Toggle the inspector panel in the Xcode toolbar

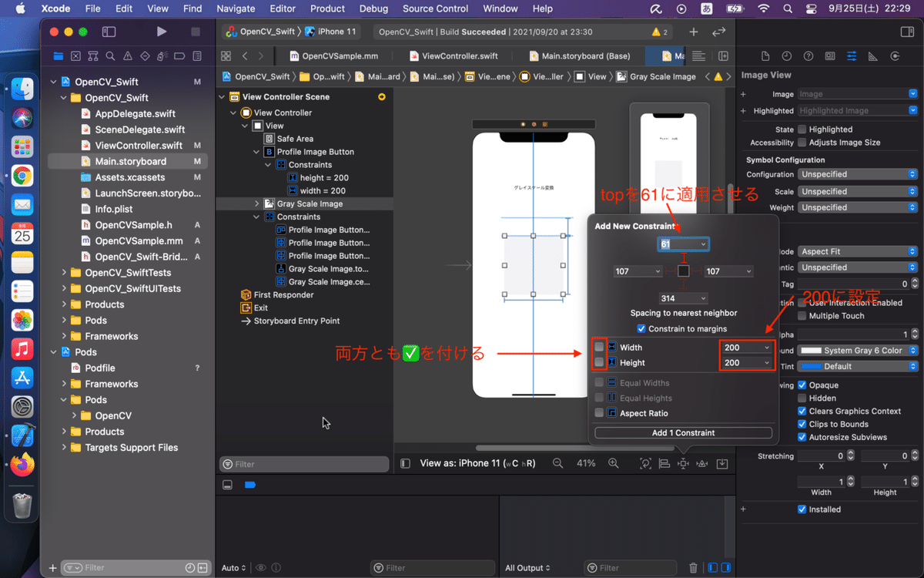coord(907,32)
